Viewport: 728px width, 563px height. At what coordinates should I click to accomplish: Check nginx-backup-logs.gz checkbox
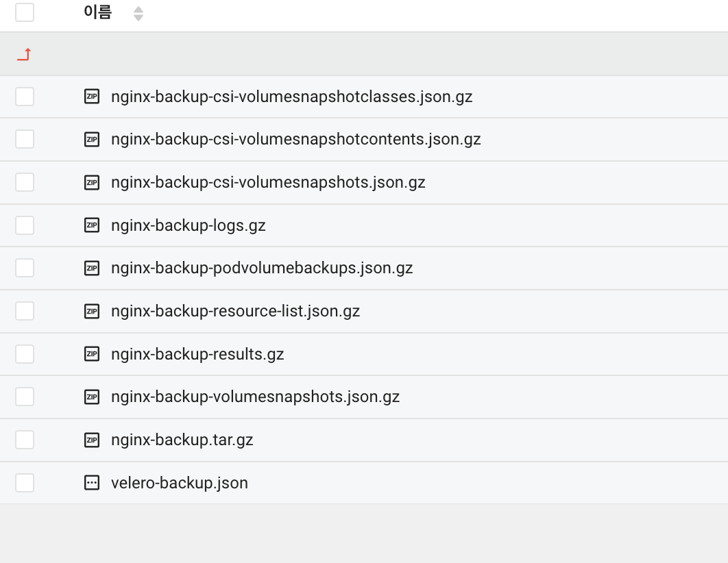tap(25, 225)
